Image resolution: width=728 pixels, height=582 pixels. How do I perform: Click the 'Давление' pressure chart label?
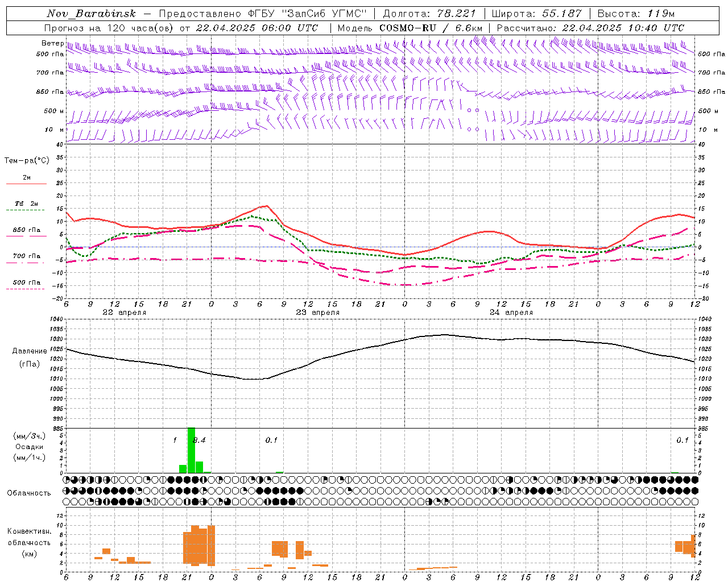pos(29,351)
